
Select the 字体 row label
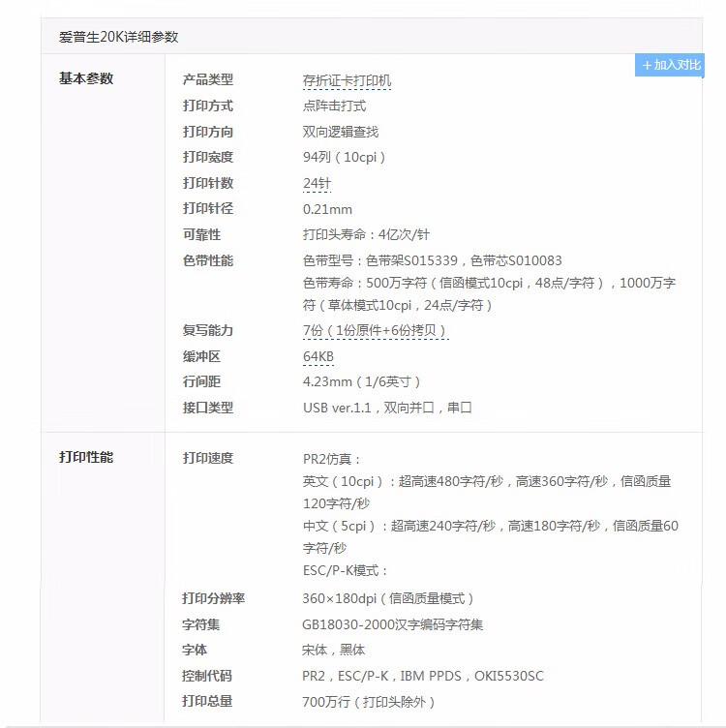pos(195,650)
